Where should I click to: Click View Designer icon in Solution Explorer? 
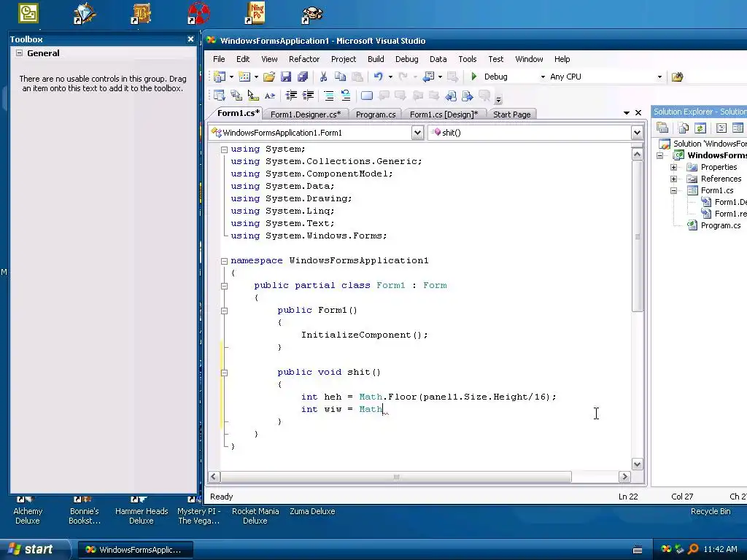coord(738,128)
